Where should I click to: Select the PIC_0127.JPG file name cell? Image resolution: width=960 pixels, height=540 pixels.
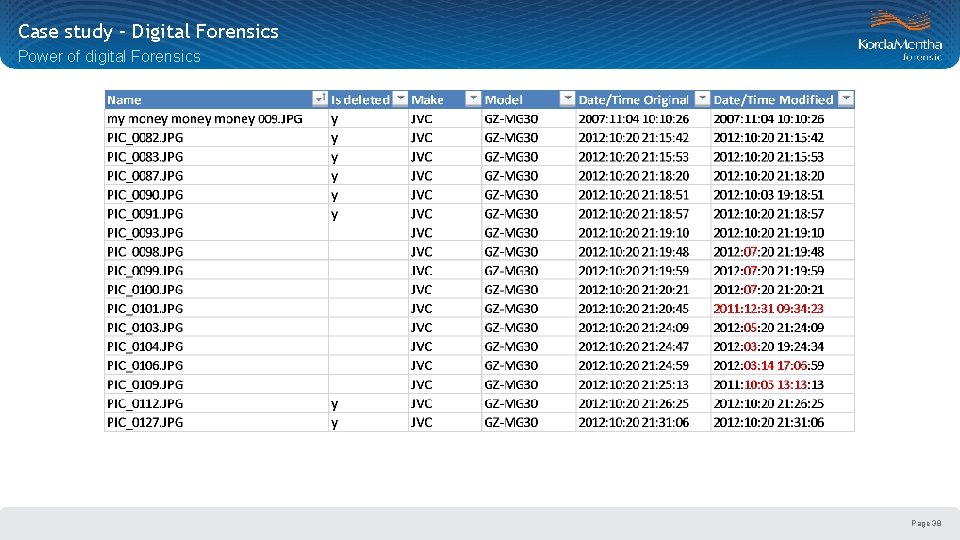pos(216,422)
